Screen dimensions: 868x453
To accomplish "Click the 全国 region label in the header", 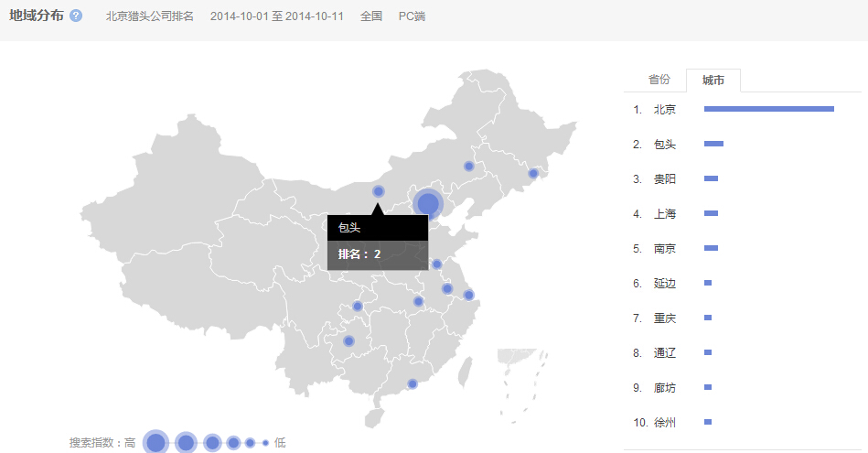I will [x=371, y=16].
